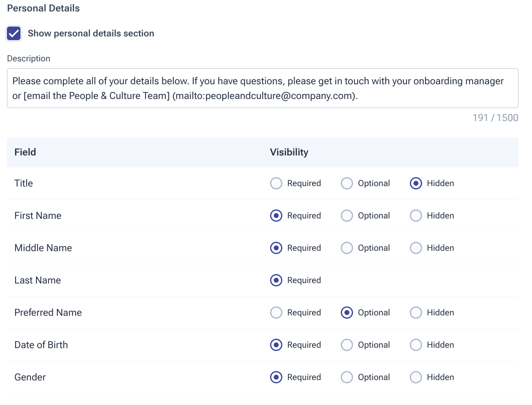The width and height of the screenshot is (532, 405).
Task: Select Optional for Preferred Name
Action: pos(347,313)
